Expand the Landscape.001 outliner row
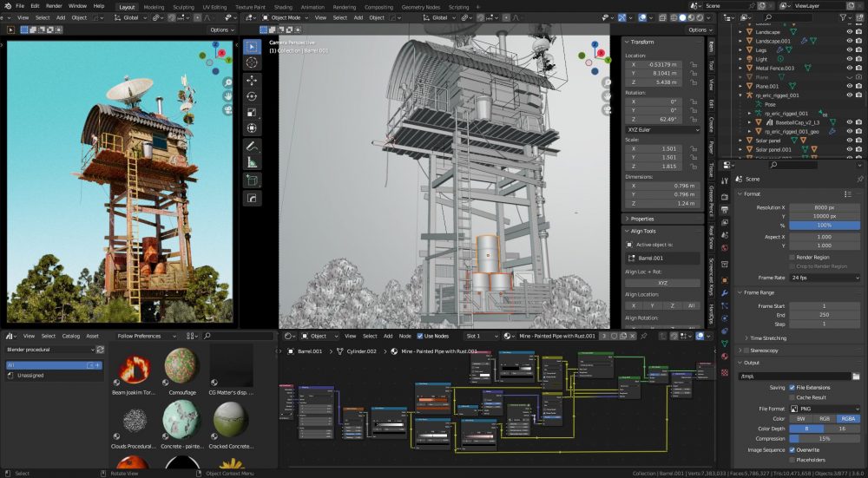Screen dimensions: 868x478 [x=740, y=41]
